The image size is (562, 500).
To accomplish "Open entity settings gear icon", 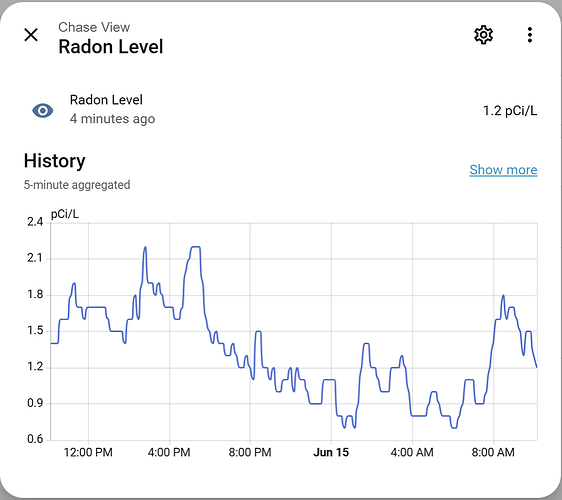I will pos(484,35).
